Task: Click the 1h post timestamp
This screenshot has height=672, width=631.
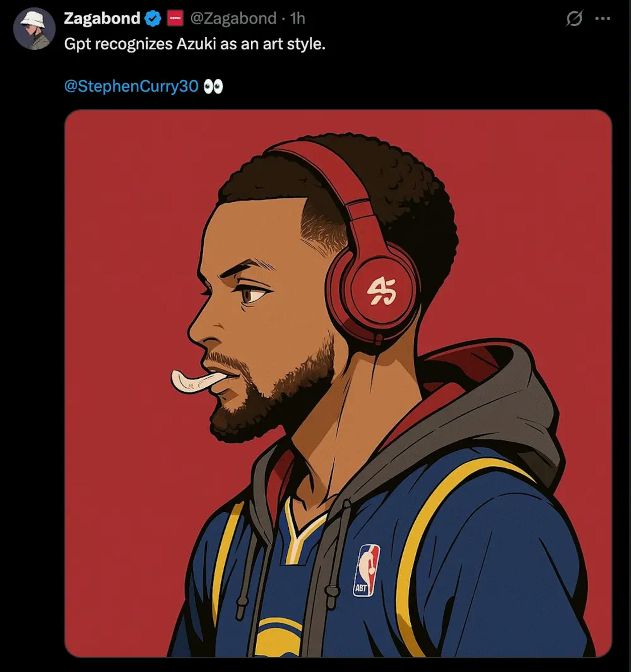Action: (298, 18)
